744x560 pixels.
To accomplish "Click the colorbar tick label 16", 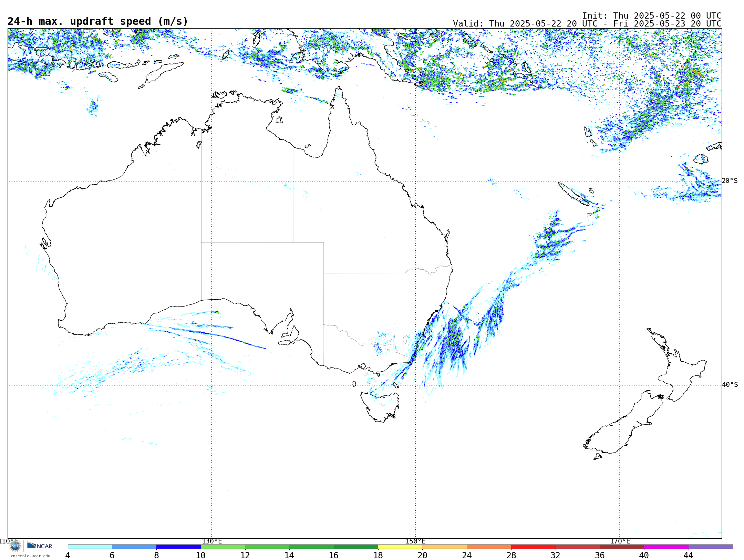I will [334, 555].
